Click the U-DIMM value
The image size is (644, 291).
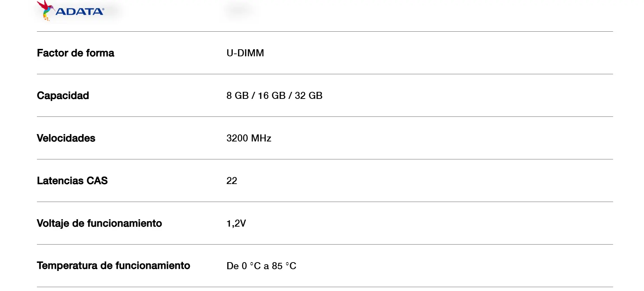(x=245, y=53)
